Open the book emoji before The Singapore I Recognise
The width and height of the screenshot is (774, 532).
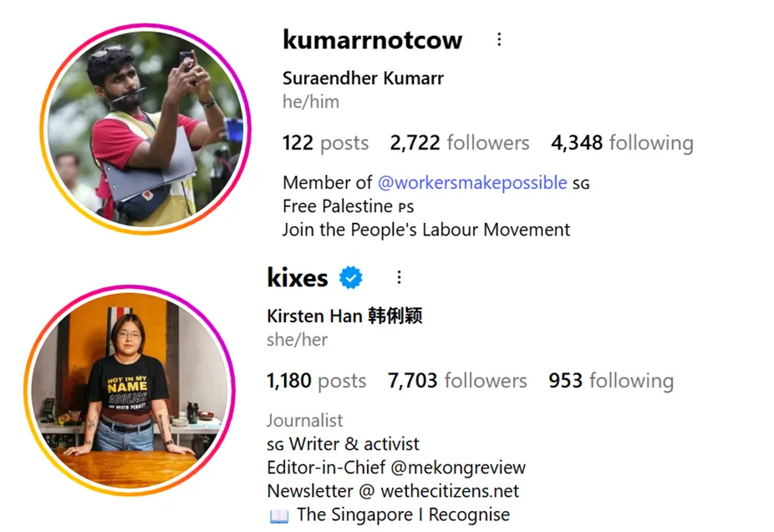click(279, 516)
